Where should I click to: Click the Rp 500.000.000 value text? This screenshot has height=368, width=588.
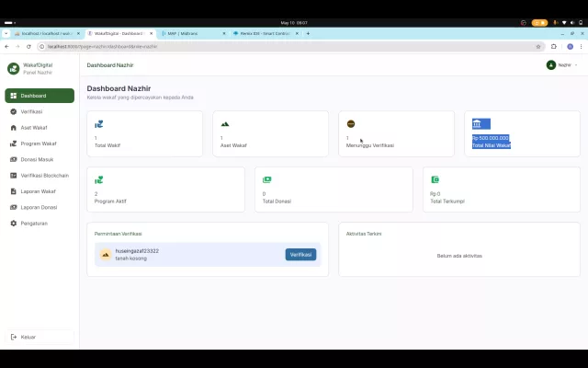[491, 138]
